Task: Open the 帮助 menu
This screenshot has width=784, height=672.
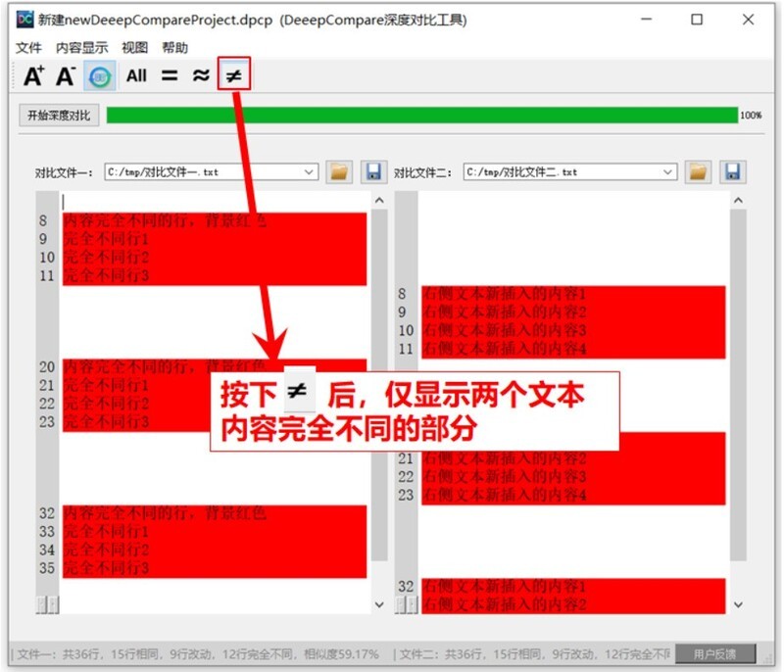Action: point(175,48)
